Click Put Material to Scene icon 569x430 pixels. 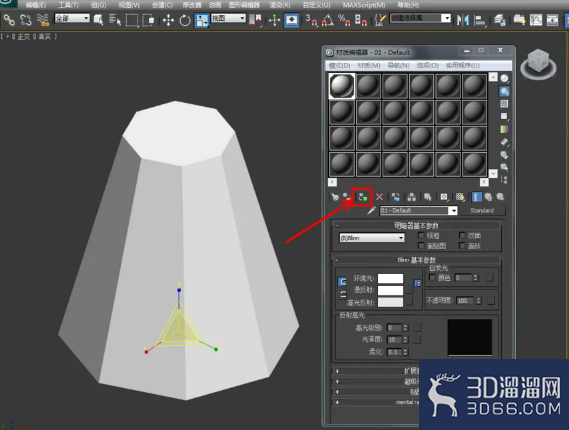[347, 197]
